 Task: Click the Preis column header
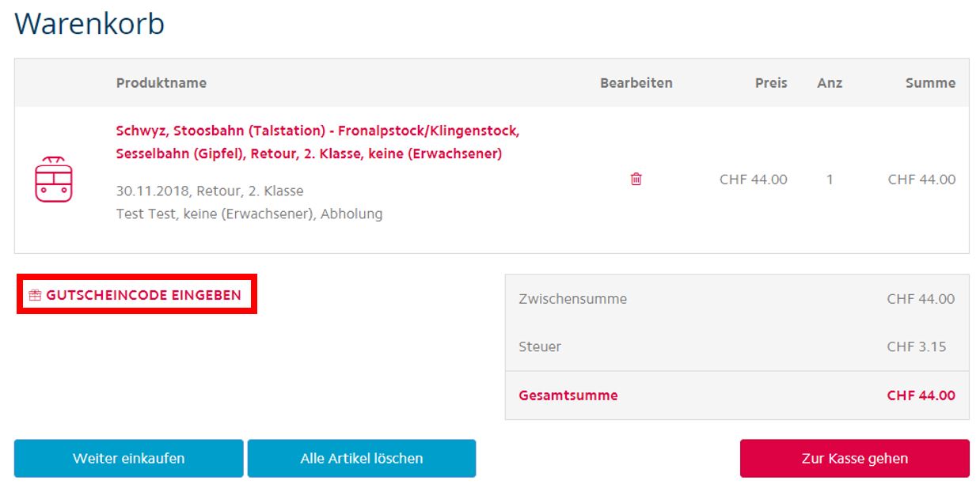[771, 83]
